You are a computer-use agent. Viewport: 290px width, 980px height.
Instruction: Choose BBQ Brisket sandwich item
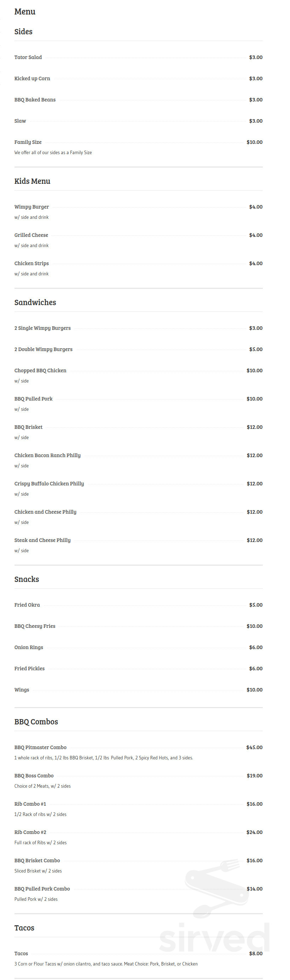(x=29, y=427)
